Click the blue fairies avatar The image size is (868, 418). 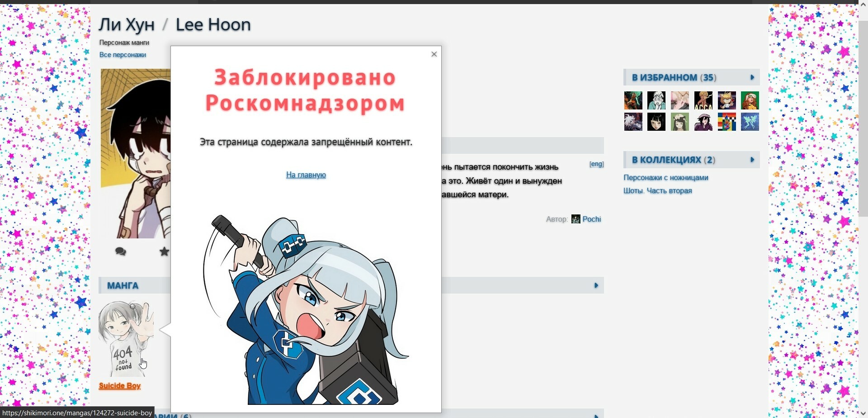coord(750,122)
